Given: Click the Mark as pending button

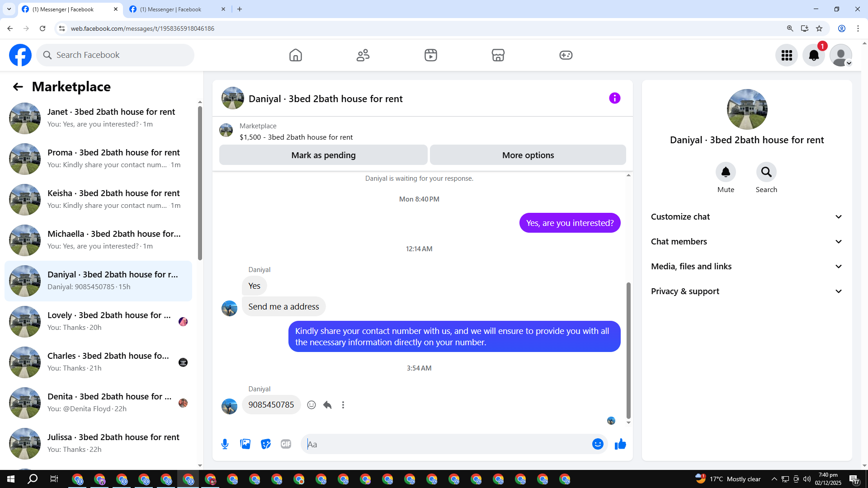Looking at the screenshot, I should [323, 155].
